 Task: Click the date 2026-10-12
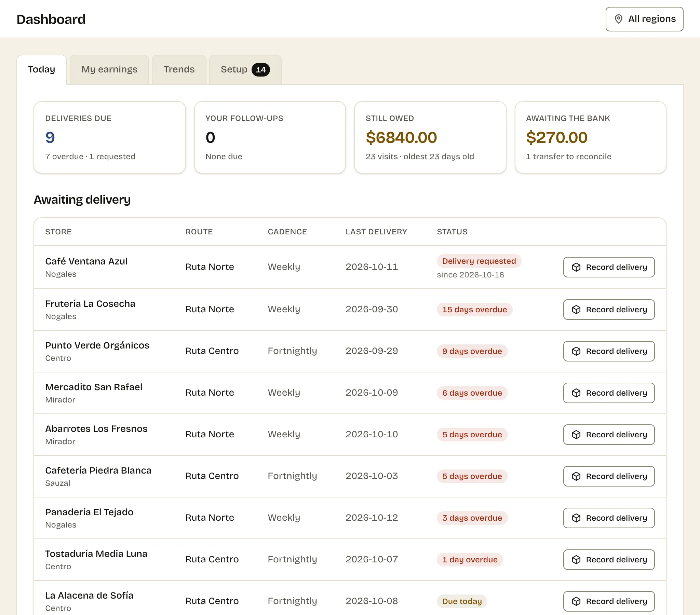(372, 518)
